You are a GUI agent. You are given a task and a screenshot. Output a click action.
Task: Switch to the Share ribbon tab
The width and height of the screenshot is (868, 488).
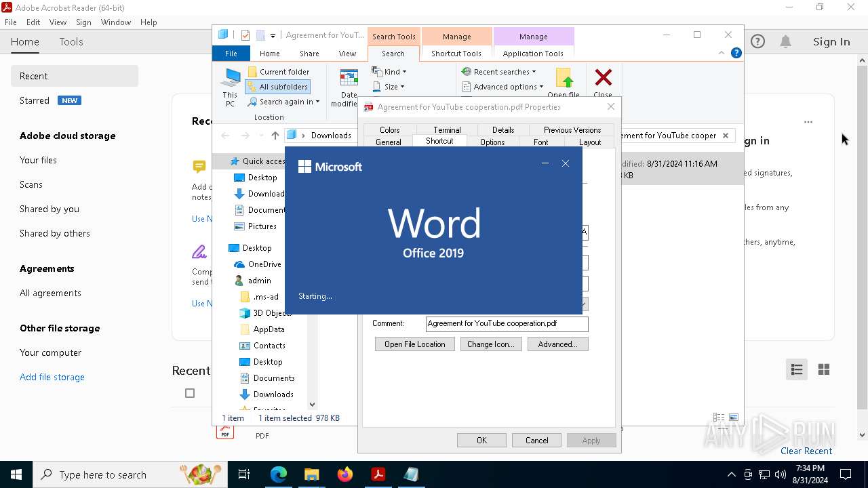coord(309,54)
